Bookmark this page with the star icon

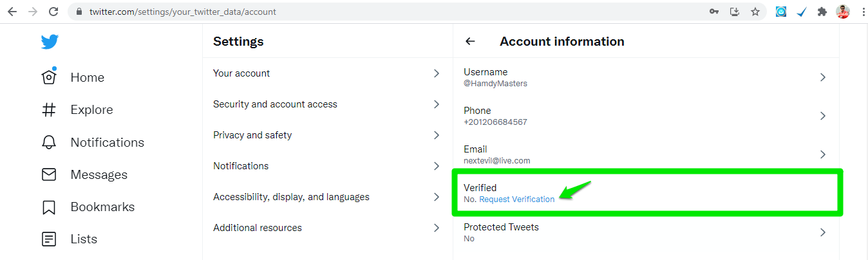click(755, 12)
